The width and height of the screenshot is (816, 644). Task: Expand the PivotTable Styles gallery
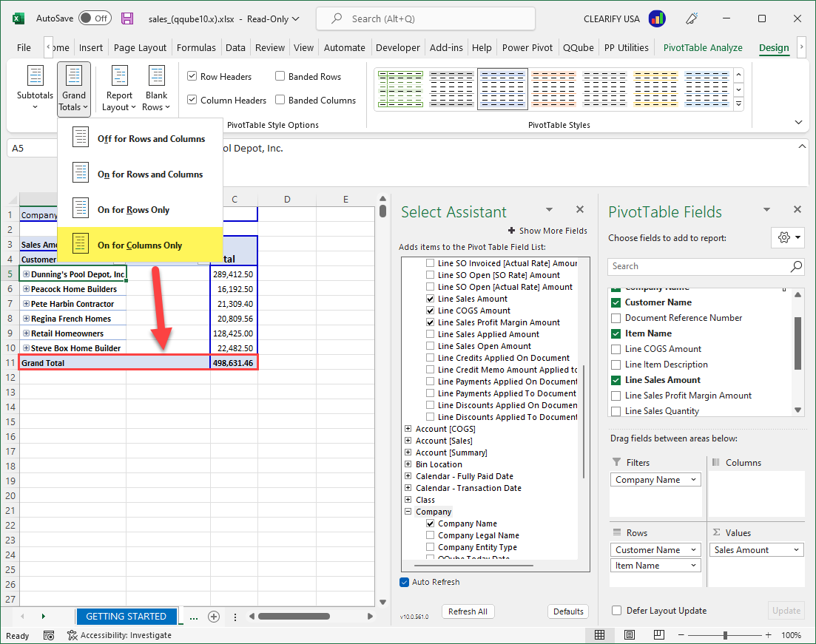pyautogui.click(x=739, y=104)
